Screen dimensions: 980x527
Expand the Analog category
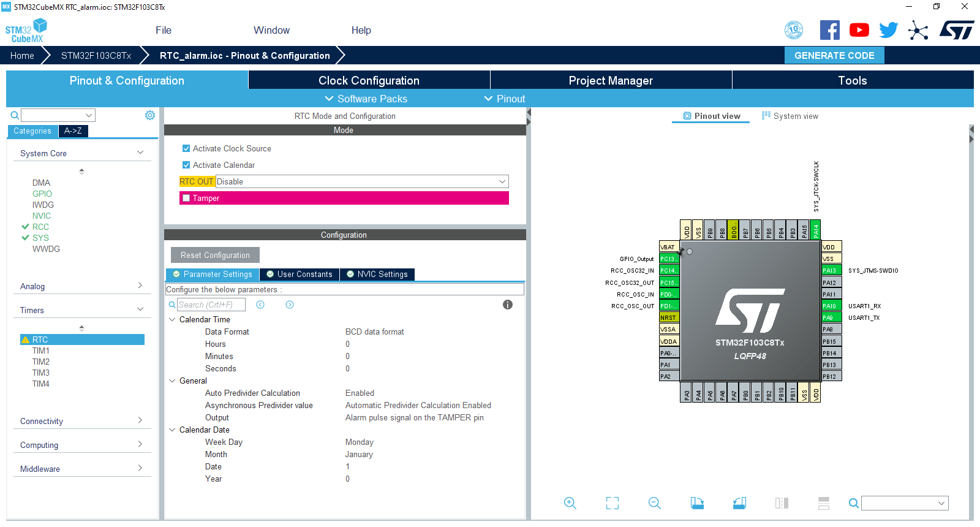tap(140, 286)
